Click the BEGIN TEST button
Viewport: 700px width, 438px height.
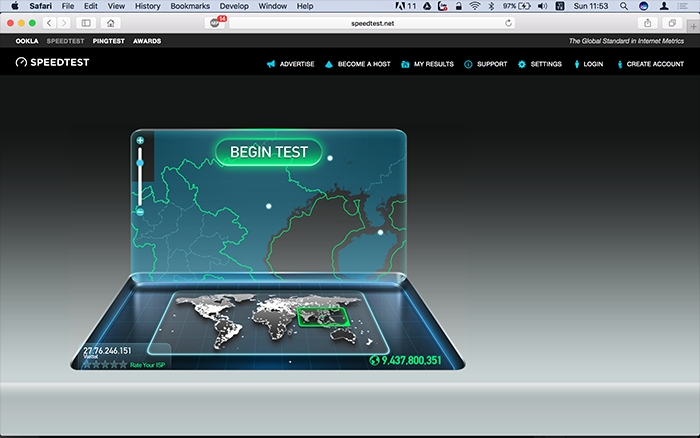[269, 152]
